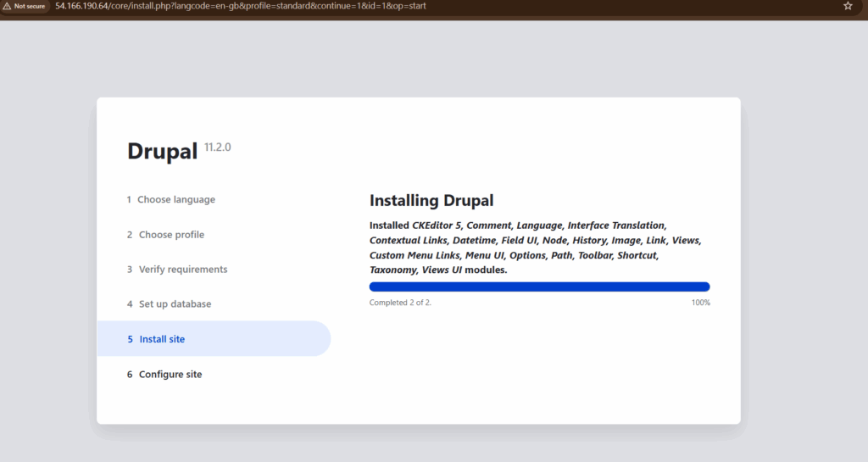Click the 11.2.0 version number
This screenshot has width=868, height=462.
[x=218, y=148]
